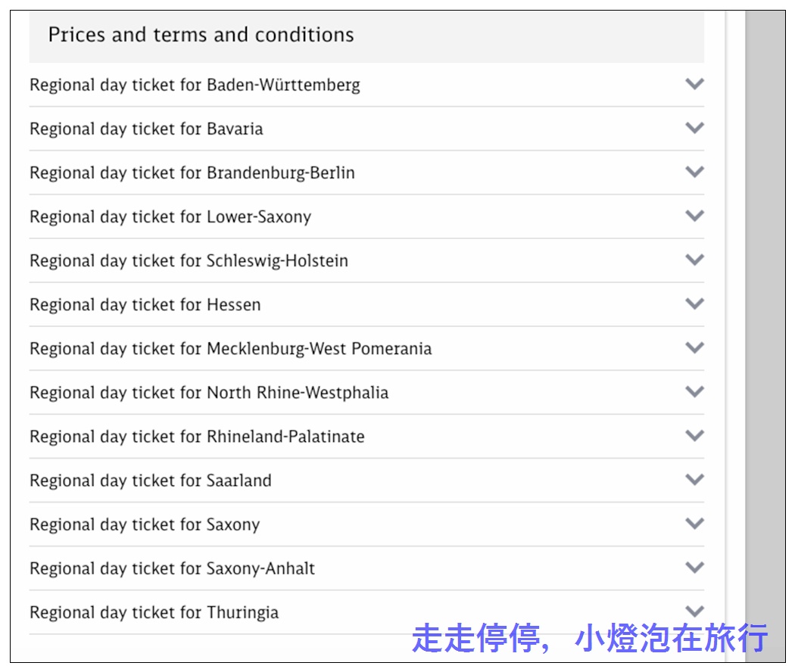This screenshot has height=672, width=795.
Task: Select Regional day ticket for Brandenburg-Berlin
Action: click(366, 173)
